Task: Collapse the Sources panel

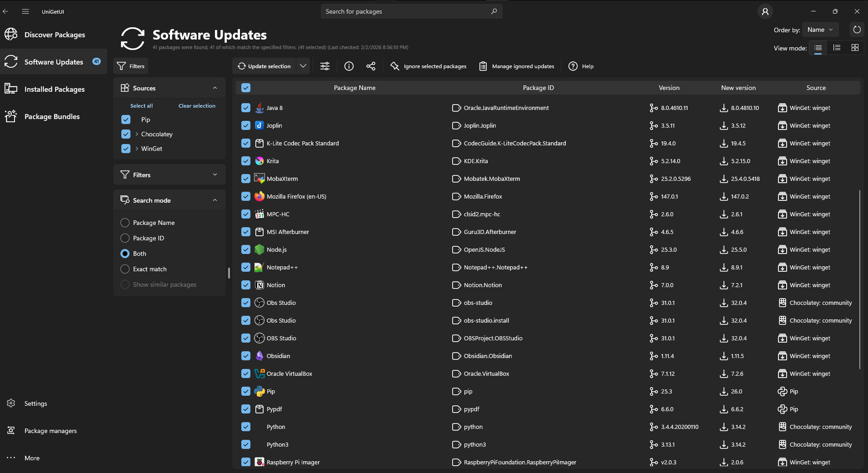Action: (215, 88)
